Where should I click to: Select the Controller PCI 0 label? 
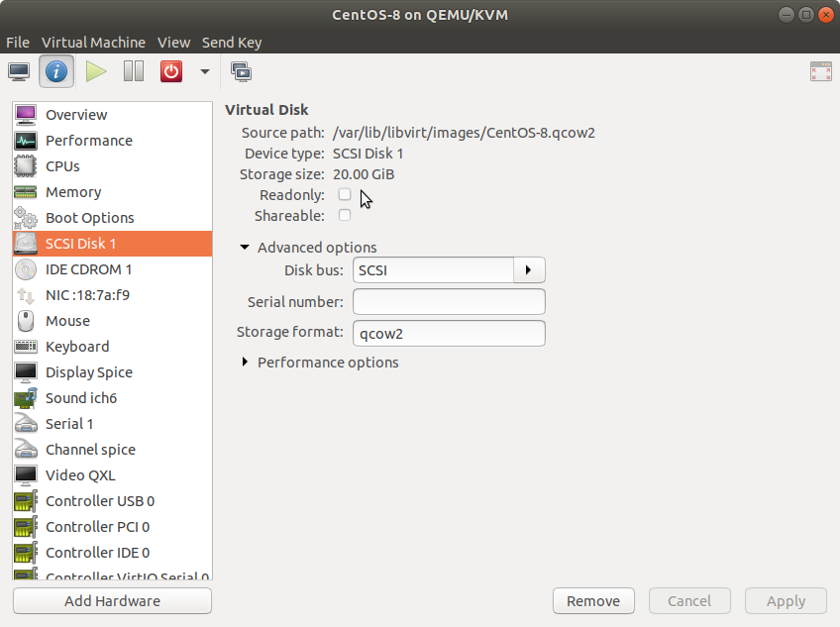pyautogui.click(x=97, y=526)
